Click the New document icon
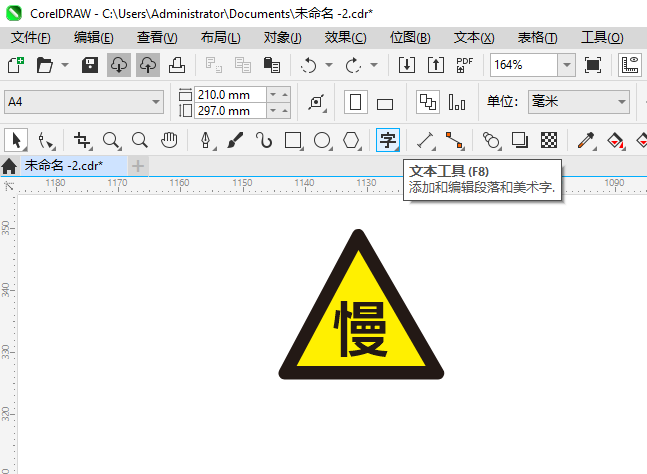647x474 pixels. (16, 65)
